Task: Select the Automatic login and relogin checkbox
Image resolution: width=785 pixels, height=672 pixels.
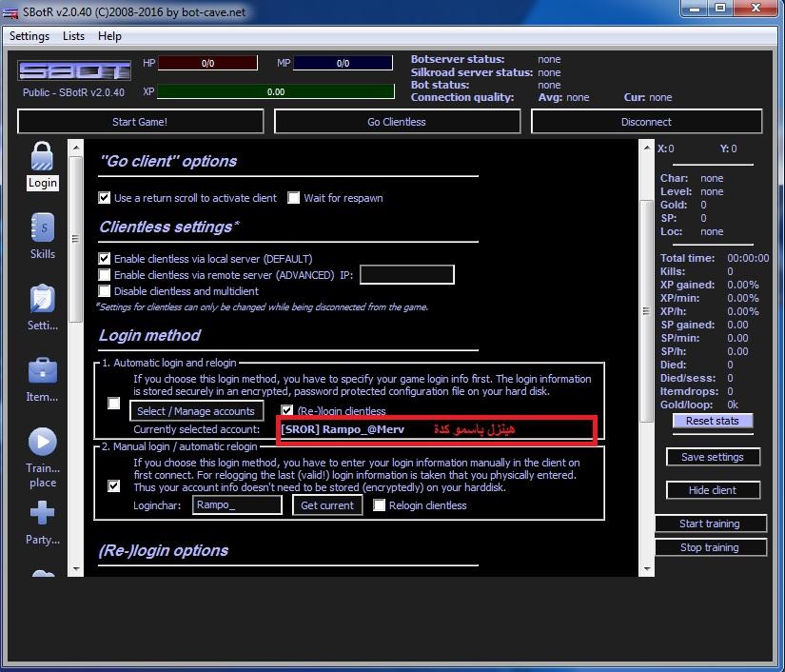Action: coord(114,403)
